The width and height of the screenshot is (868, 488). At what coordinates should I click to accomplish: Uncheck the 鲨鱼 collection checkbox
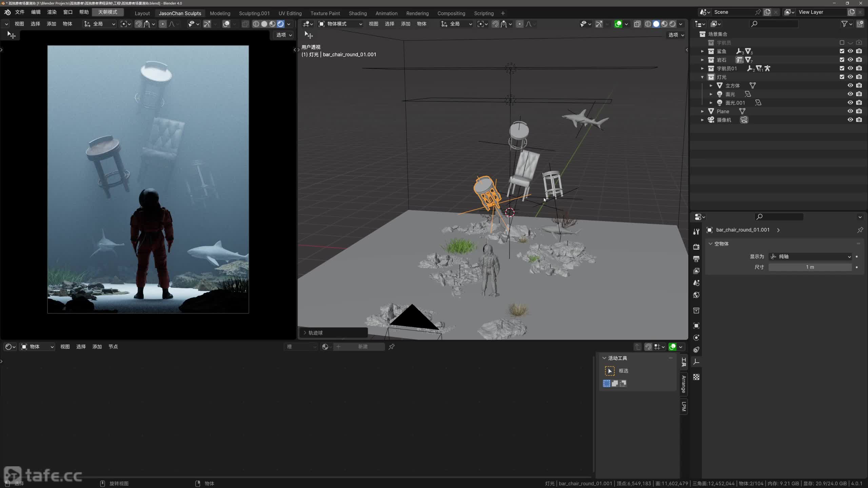[842, 51]
